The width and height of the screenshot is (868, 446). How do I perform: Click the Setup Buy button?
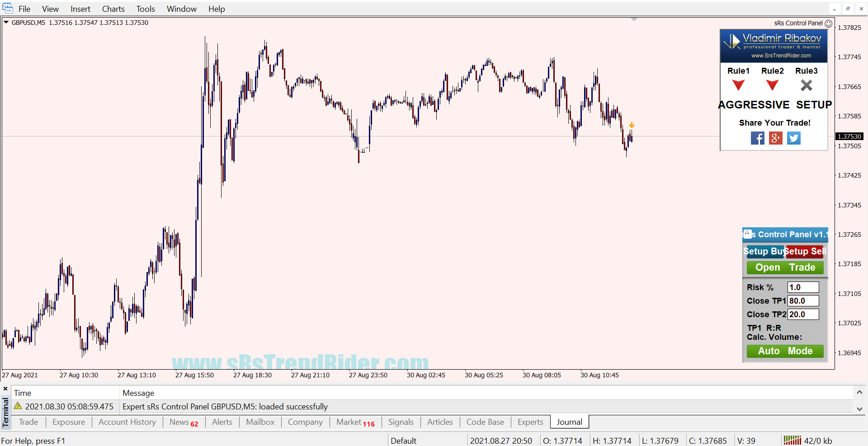[764, 251]
